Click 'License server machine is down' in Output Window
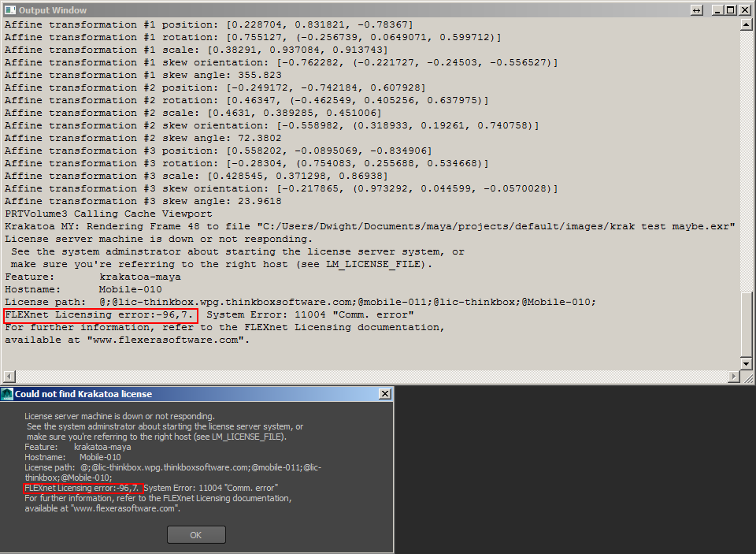 click(158, 239)
